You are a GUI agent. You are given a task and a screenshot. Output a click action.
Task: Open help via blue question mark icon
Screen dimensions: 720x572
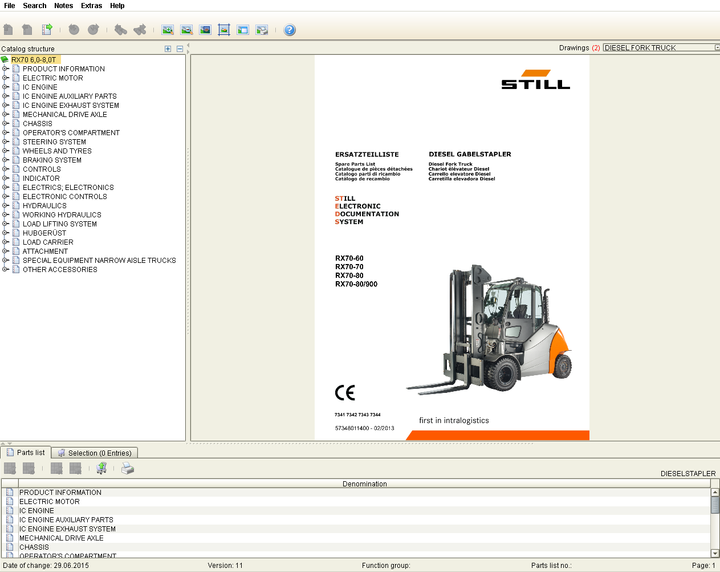tap(290, 30)
